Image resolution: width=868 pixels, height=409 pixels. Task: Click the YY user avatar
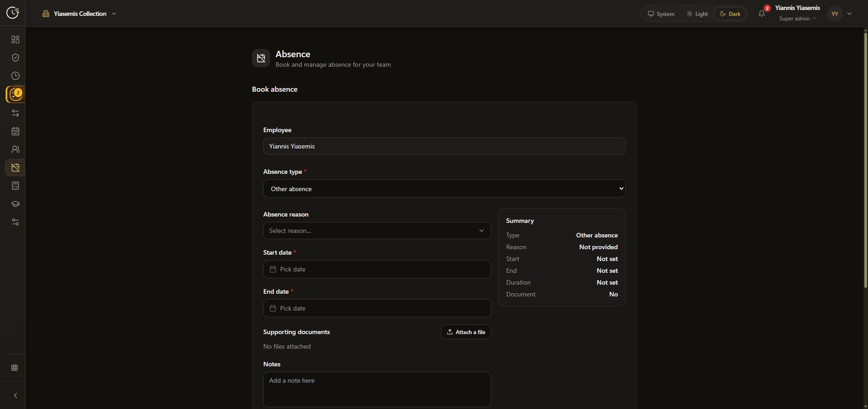pos(834,14)
